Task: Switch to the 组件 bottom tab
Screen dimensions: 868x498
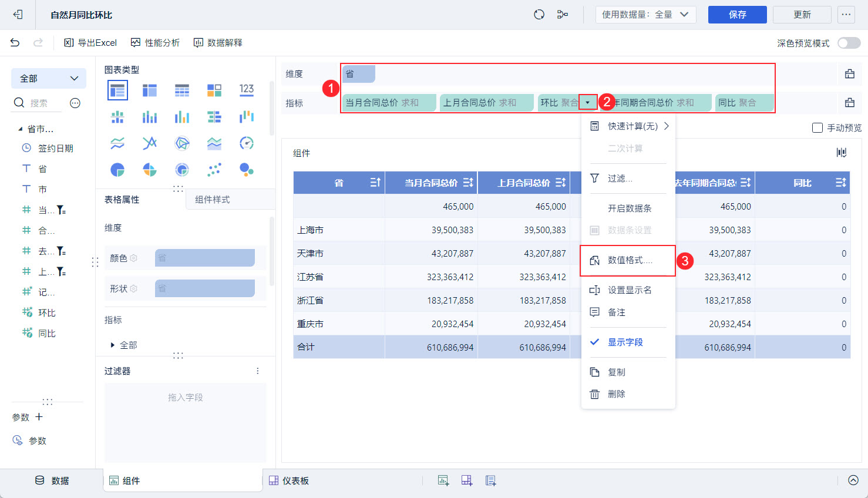Action: tap(183, 481)
